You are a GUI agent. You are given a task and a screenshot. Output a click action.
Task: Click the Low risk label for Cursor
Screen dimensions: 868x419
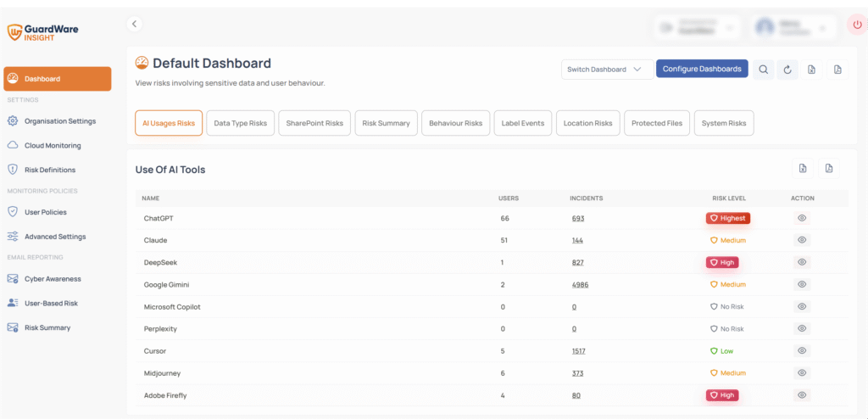pyautogui.click(x=722, y=351)
